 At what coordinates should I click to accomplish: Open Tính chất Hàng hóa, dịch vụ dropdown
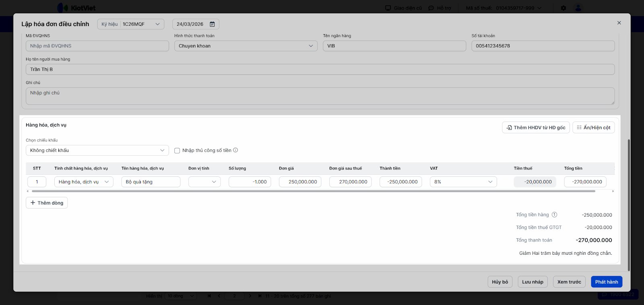(x=84, y=182)
